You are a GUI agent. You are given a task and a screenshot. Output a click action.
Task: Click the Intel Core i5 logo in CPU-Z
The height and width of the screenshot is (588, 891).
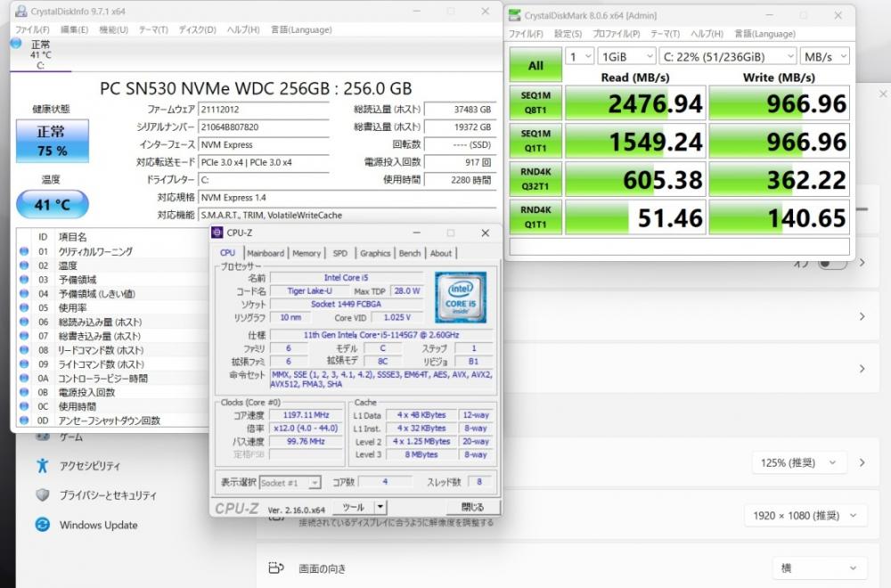(x=461, y=298)
